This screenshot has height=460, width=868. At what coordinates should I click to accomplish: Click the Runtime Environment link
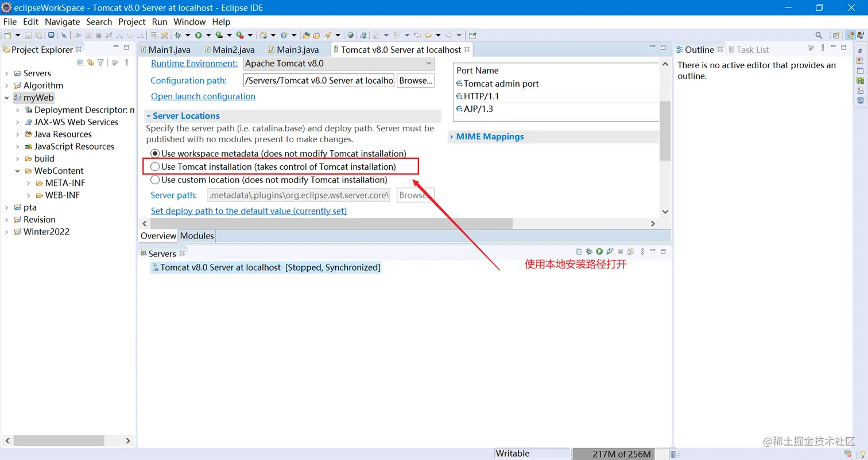click(x=194, y=64)
